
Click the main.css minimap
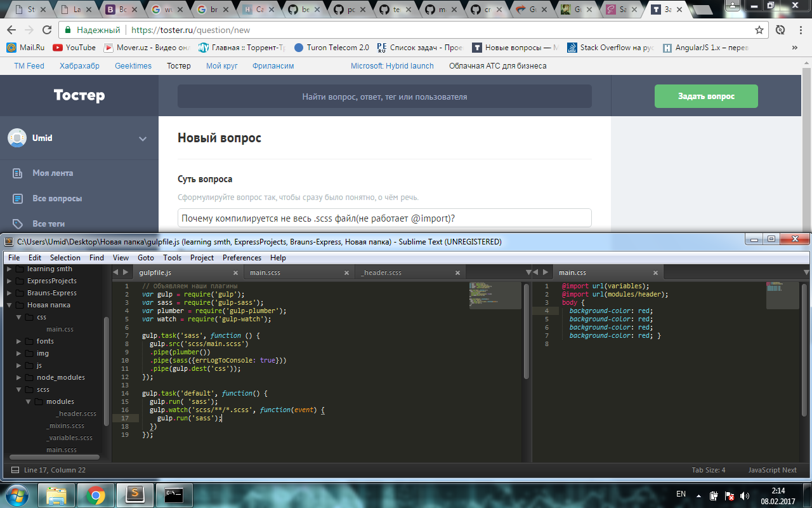782,295
